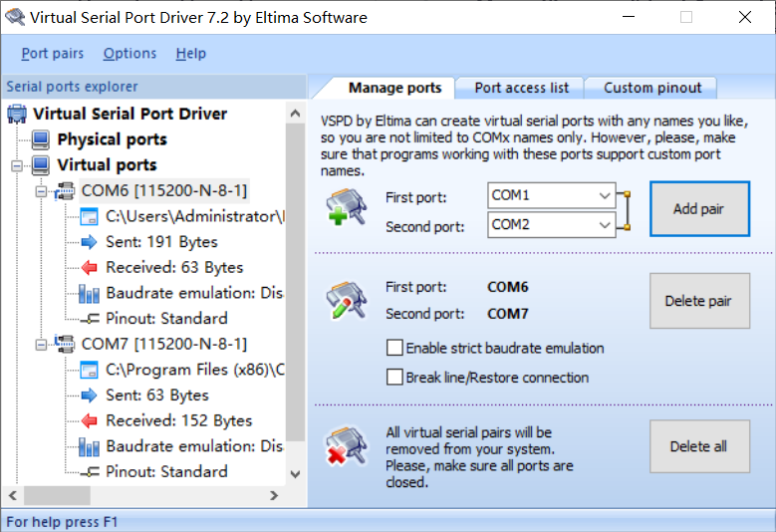
Task: Click the tree horizontal scrollbar right arrow
Action: click(x=274, y=495)
